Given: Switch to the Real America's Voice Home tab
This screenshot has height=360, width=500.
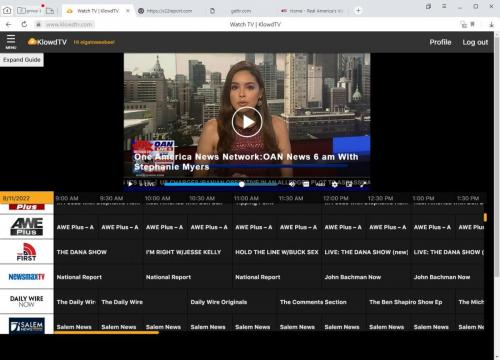Looking at the screenshot, I should coord(312,11).
